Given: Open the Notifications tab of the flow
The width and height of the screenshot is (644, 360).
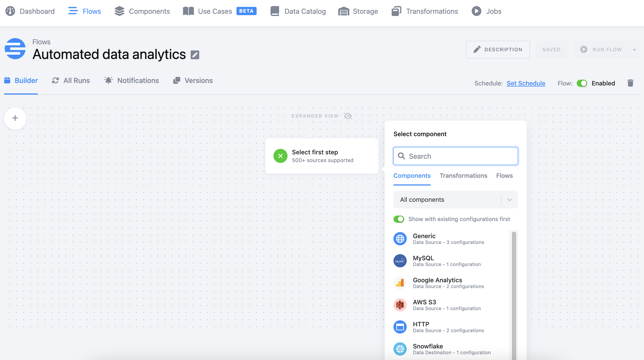Looking at the screenshot, I should 132,80.
